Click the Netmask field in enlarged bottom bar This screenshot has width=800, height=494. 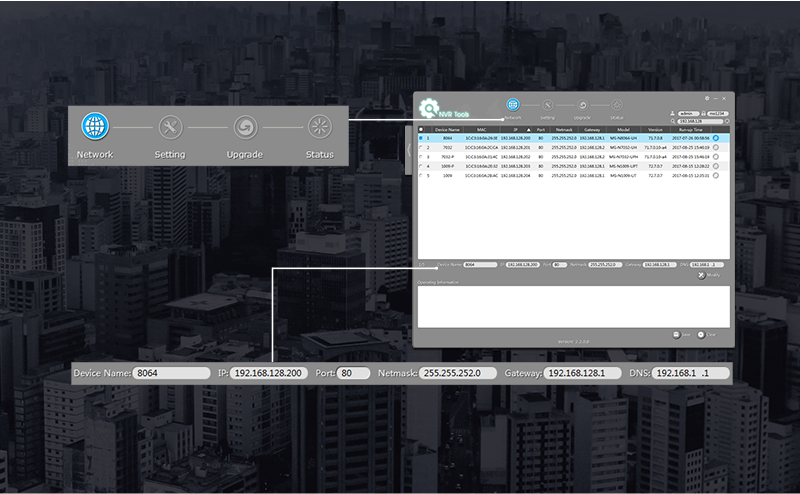coord(450,373)
